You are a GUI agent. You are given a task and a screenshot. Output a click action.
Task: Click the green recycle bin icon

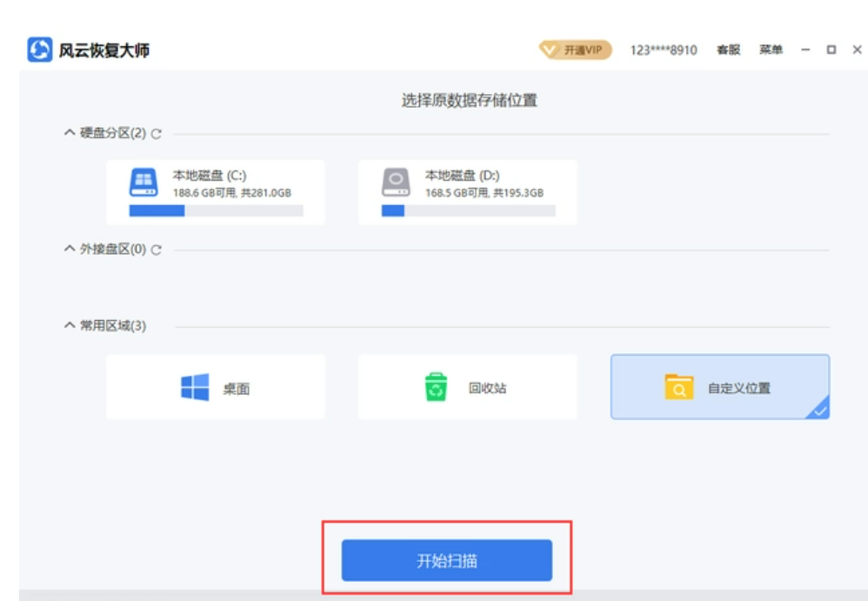[436, 388]
